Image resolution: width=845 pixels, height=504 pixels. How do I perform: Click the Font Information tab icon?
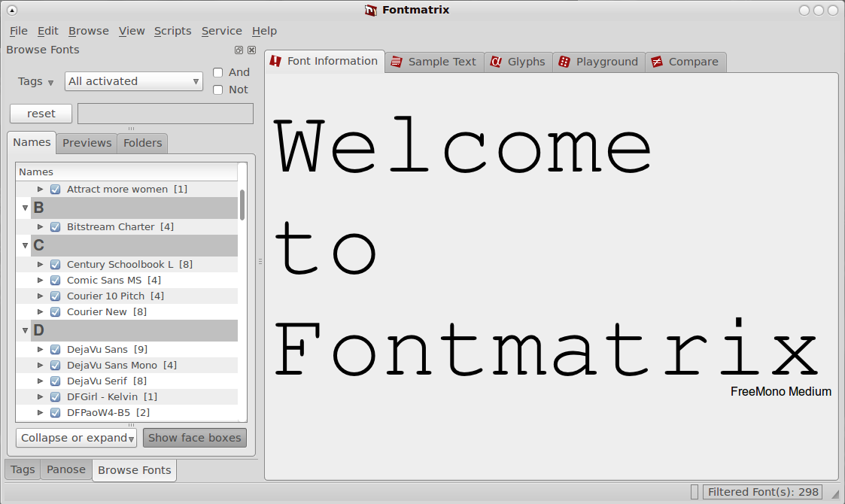pos(275,61)
